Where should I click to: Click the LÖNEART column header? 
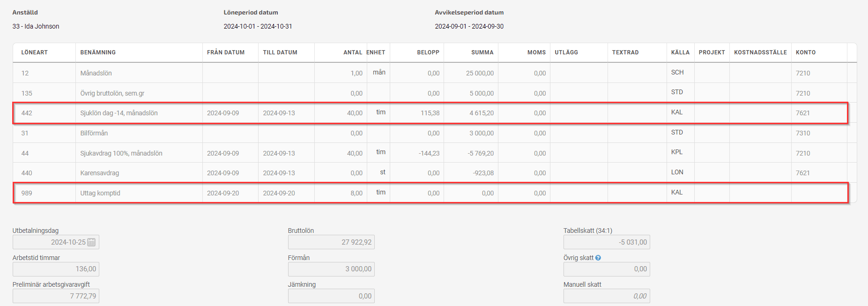tap(34, 52)
